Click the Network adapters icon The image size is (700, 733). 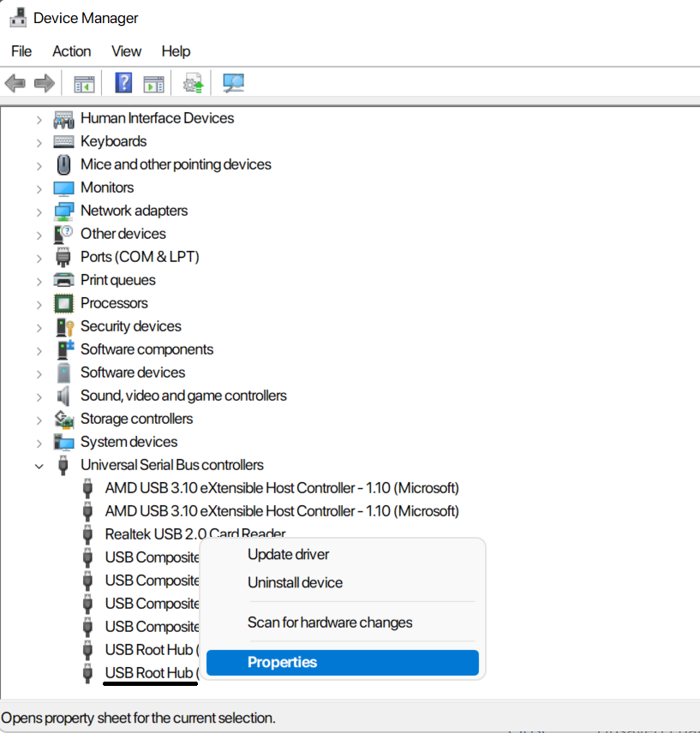click(63, 212)
